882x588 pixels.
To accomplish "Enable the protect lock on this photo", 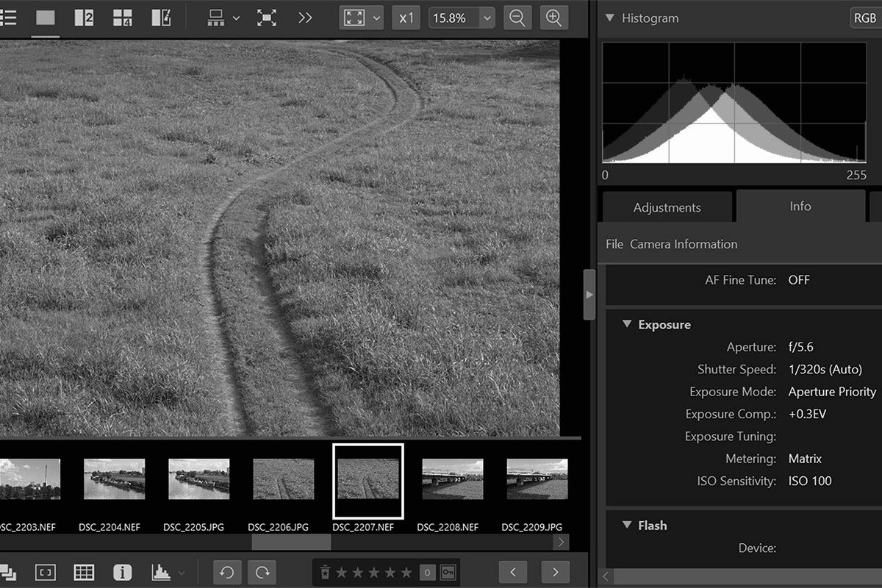I will (448, 573).
